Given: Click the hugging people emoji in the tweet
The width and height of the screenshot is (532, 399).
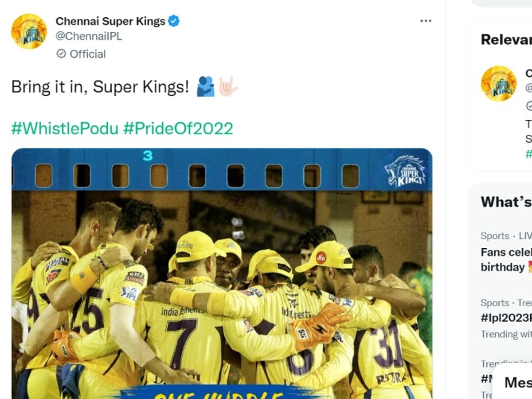Looking at the screenshot, I should point(205,86).
